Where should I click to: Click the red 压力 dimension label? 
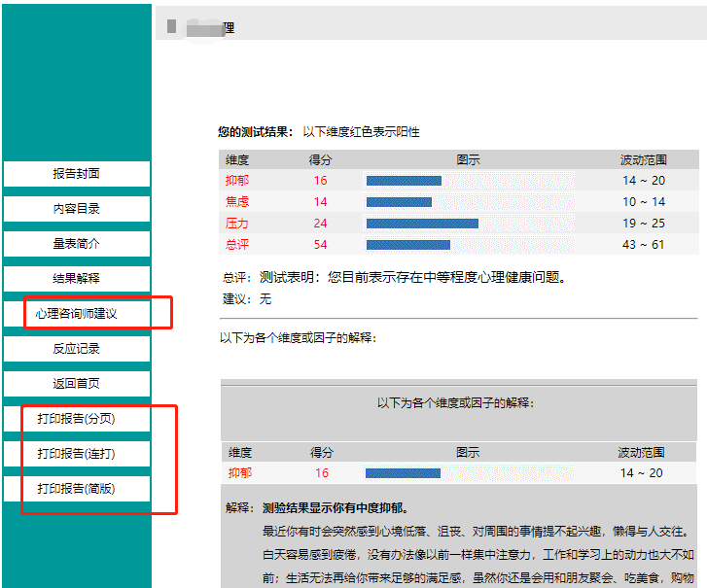(237, 224)
